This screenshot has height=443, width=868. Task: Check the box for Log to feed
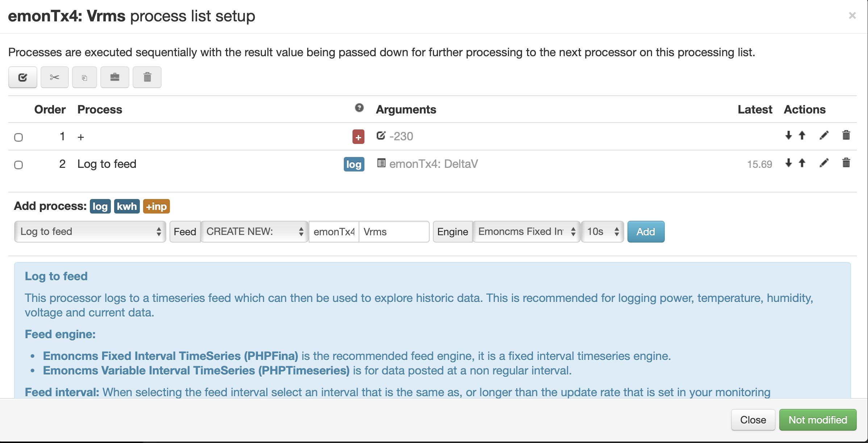coord(18,165)
